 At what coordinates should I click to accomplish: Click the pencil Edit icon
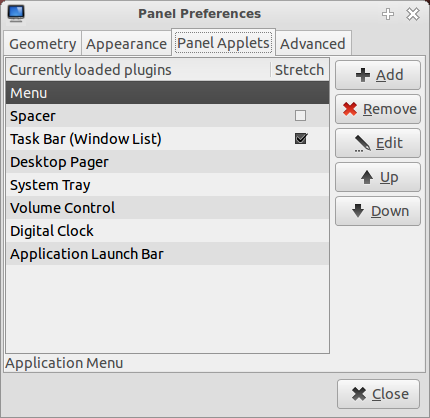[363, 143]
